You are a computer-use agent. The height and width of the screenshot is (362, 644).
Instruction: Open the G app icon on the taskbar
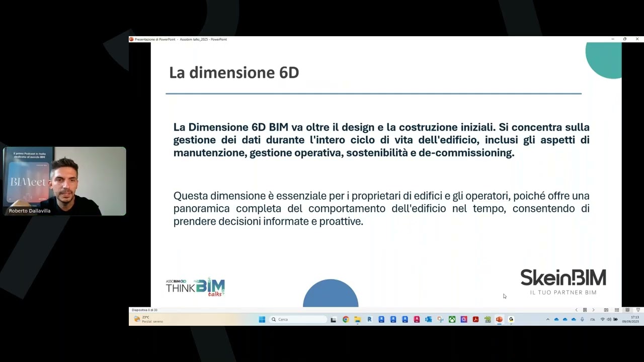511,319
